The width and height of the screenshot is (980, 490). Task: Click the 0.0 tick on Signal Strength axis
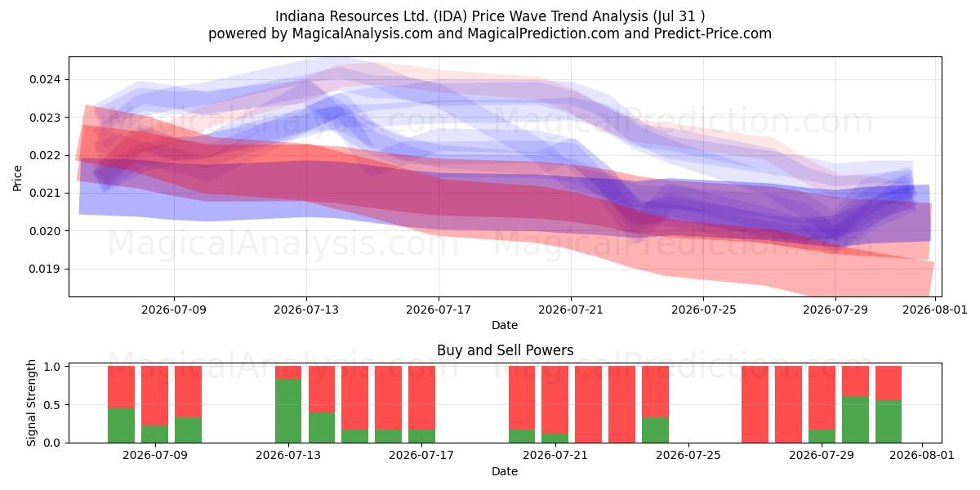53,443
